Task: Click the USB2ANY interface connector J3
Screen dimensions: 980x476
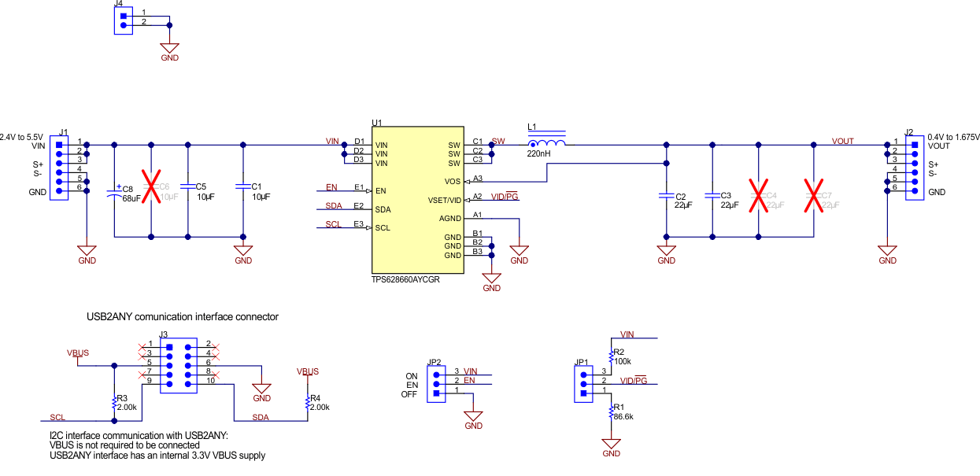Action: 177,367
